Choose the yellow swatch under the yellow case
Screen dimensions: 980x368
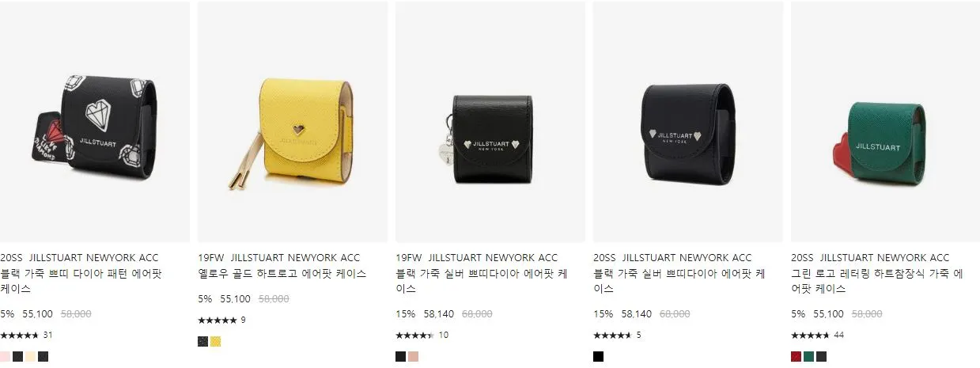coord(216,342)
